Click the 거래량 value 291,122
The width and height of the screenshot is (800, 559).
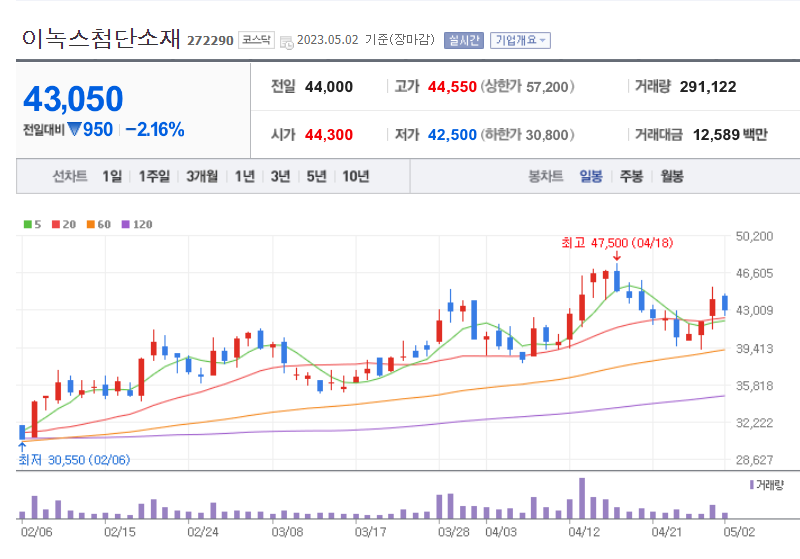pos(708,87)
